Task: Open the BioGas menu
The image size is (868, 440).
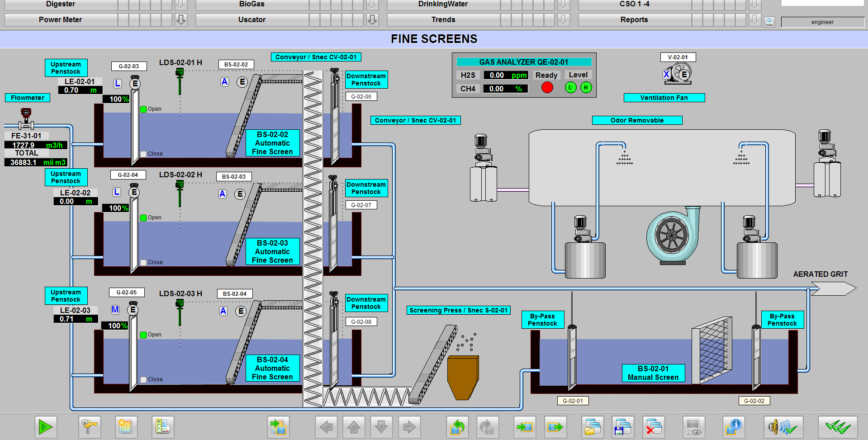Action: coord(251,4)
